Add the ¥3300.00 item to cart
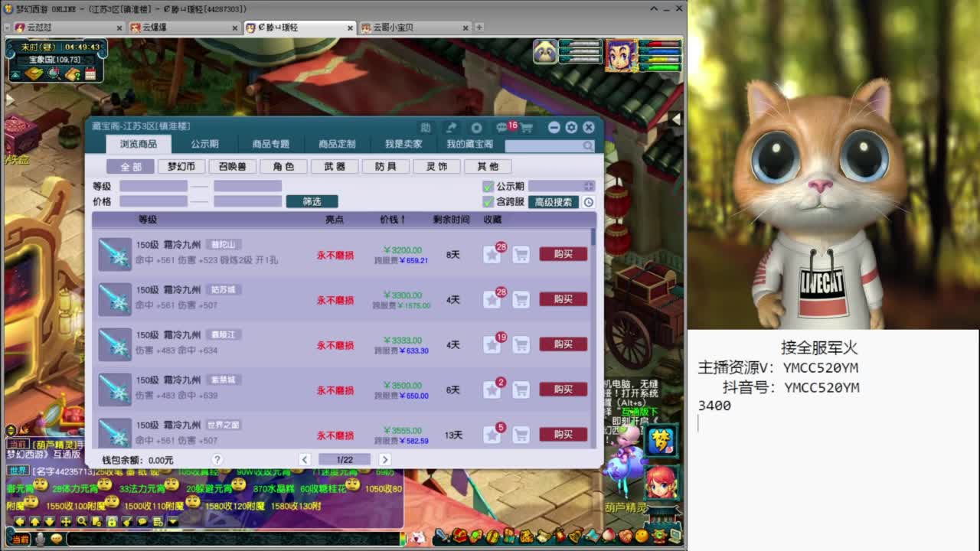Viewport: 980px width, 551px height. 521,299
